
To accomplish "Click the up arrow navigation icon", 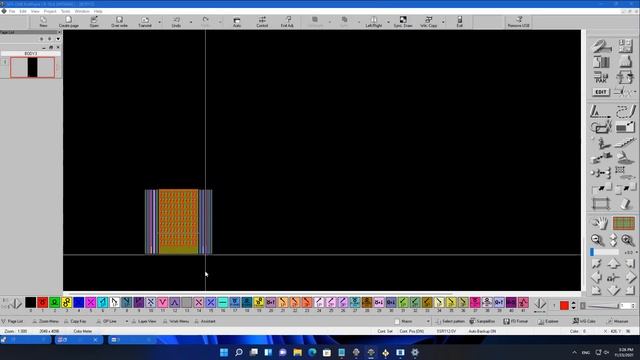I will click(x=613, y=264).
